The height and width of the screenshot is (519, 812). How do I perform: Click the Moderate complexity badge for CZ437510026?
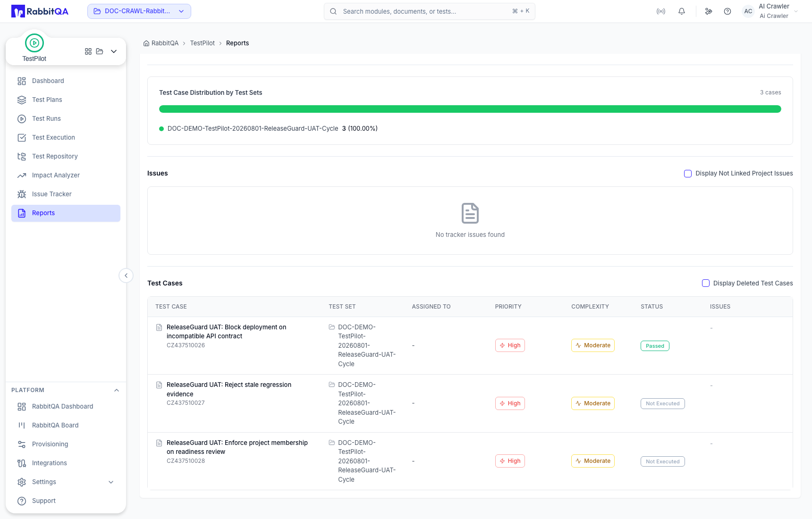[x=593, y=345]
